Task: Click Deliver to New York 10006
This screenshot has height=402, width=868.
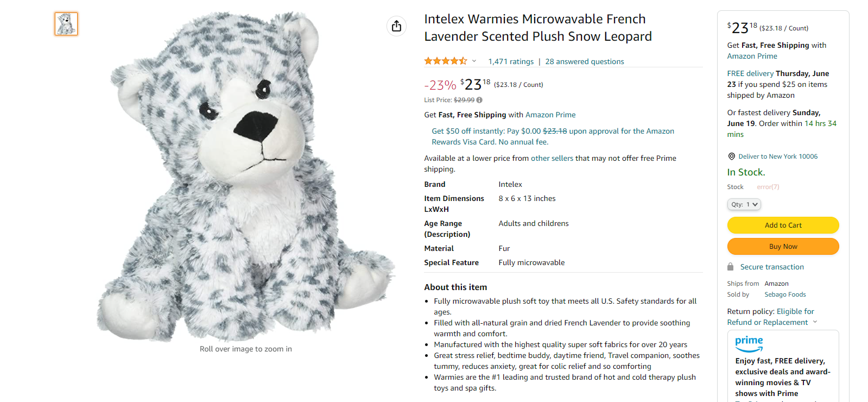Action: (x=778, y=156)
